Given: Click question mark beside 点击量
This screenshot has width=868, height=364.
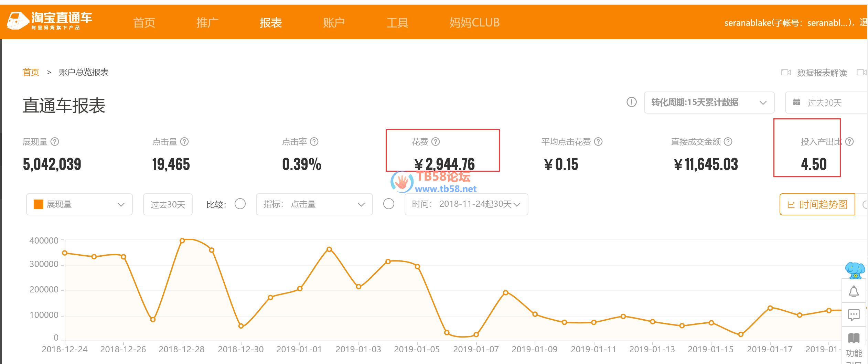Looking at the screenshot, I should (x=184, y=142).
